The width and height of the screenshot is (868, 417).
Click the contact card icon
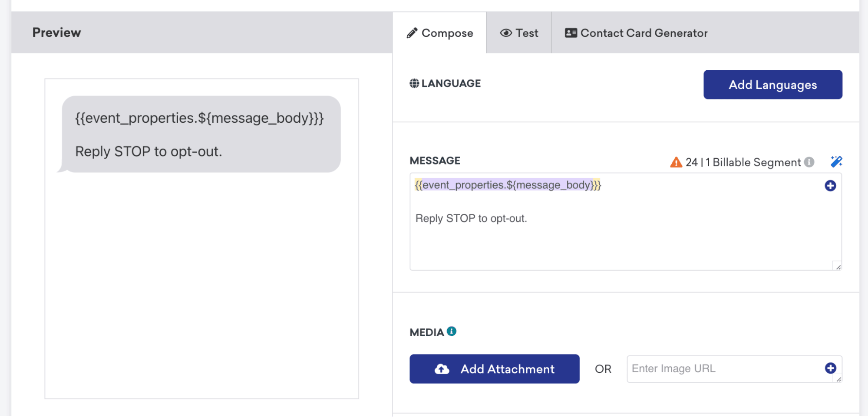571,33
